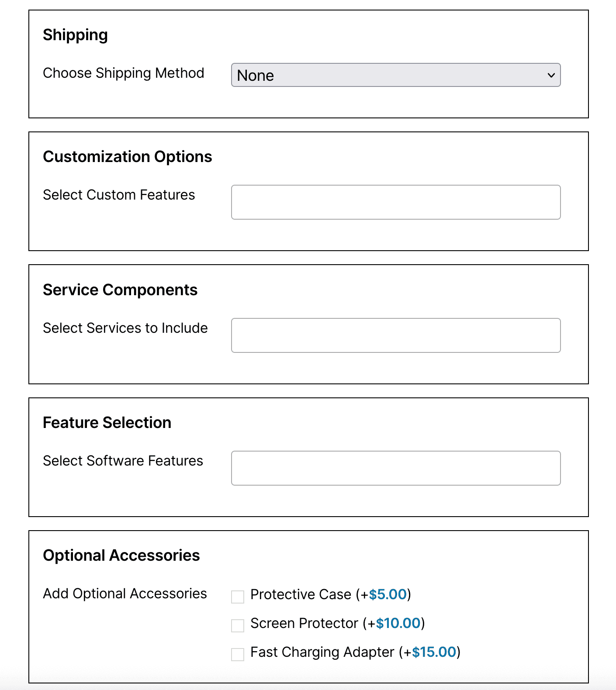This screenshot has width=616, height=690.
Task: Open the Select Services to Include field
Action: 395,335
